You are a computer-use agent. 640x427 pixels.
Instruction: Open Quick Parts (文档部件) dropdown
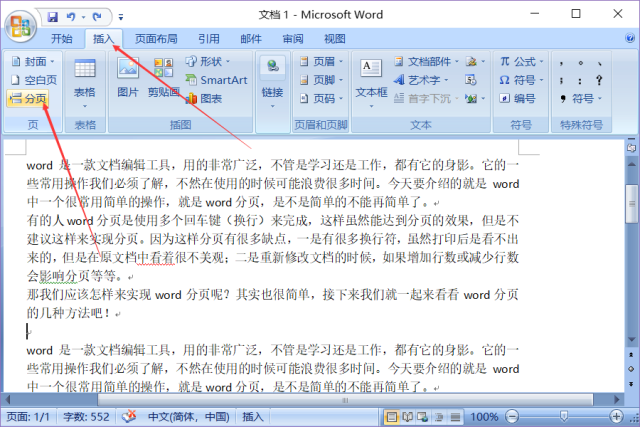[427, 61]
